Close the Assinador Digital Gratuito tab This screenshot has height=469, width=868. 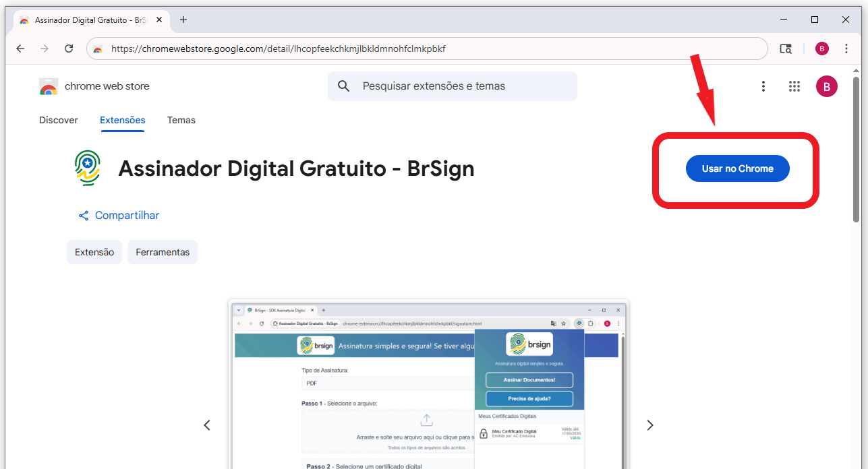pos(159,20)
